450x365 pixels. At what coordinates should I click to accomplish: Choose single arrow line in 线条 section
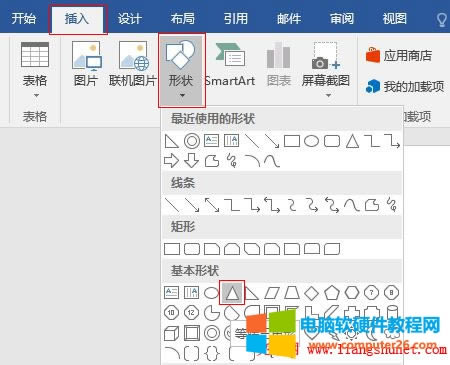pos(192,205)
